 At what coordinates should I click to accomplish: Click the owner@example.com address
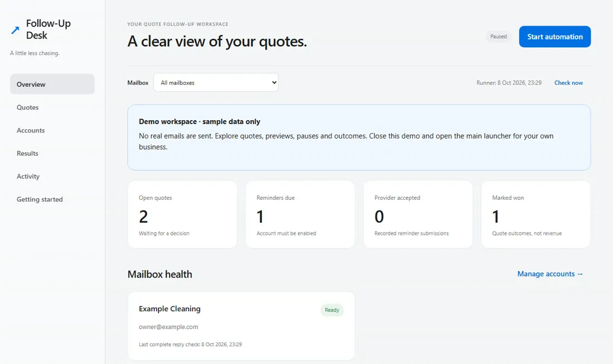click(x=168, y=327)
